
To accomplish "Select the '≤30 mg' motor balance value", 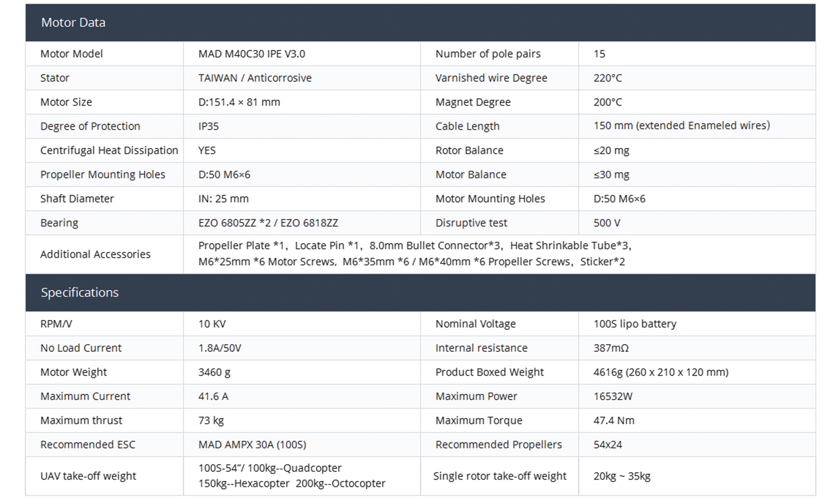I will click(611, 174).
